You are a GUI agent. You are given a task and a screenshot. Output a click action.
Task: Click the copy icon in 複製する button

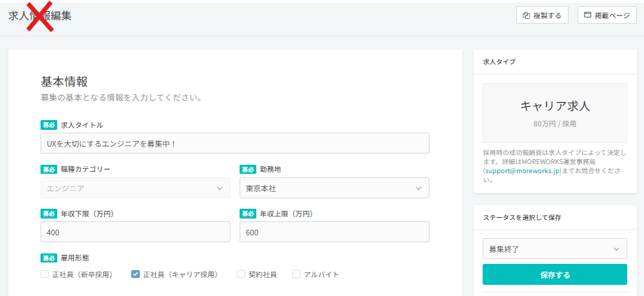[527, 15]
